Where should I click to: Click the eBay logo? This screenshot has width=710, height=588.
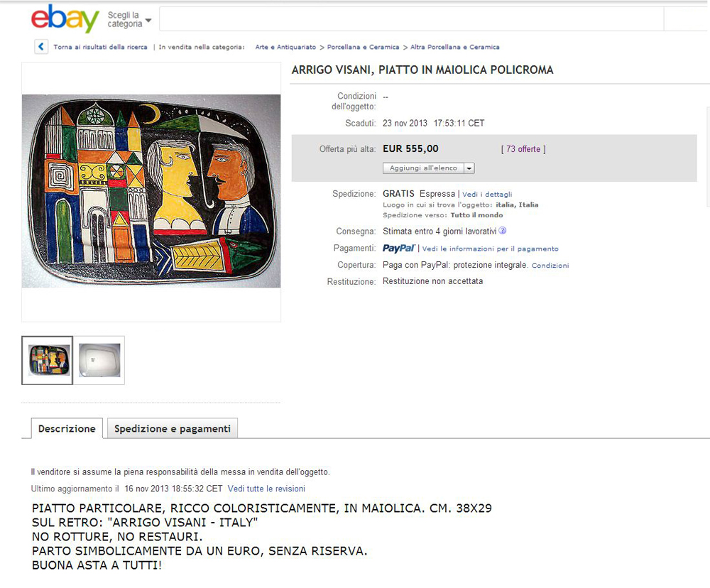[x=65, y=18]
